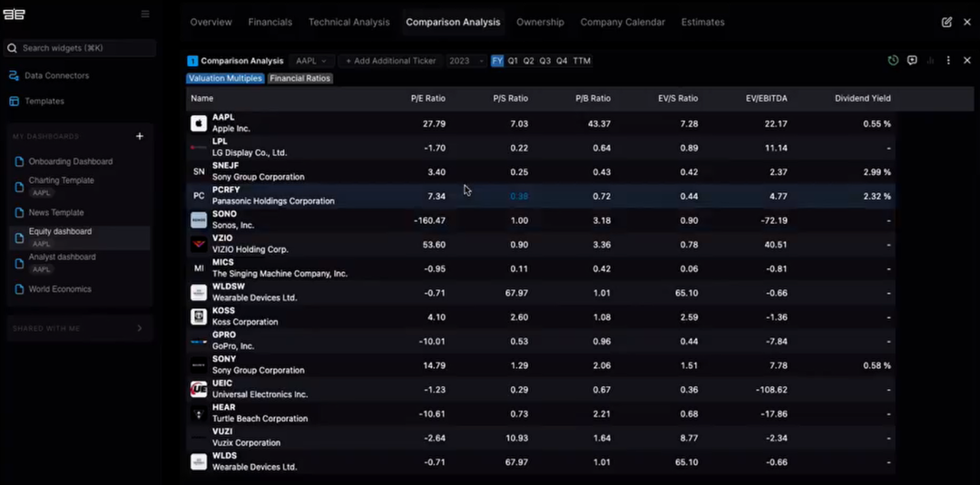Click the Sonos logo icon
This screenshot has width=980, height=485.
(199, 220)
